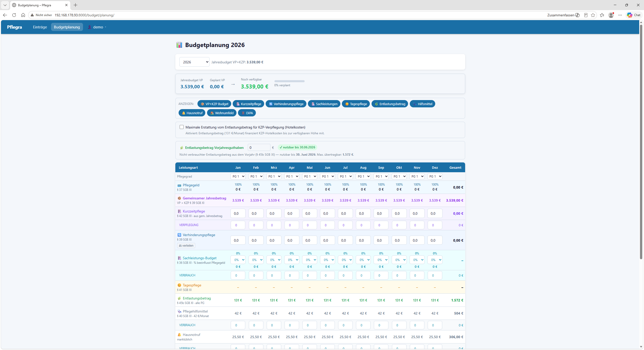This screenshot has height=350, width=644.
Task: Add this page to favorites star icon
Action: (x=593, y=15)
